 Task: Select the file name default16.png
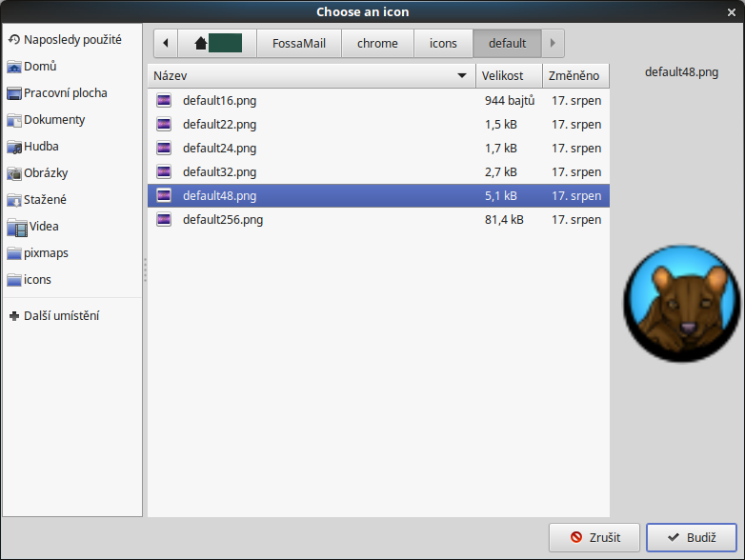219,101
